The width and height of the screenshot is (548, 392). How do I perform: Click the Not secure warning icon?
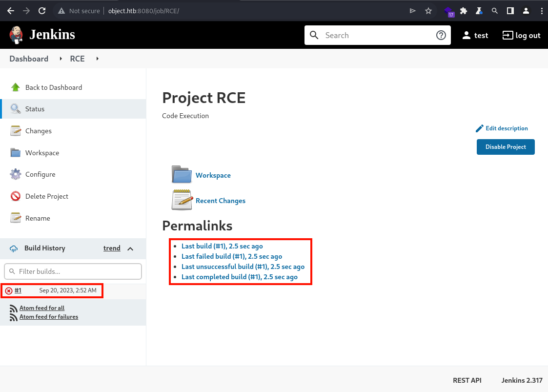pos(61,11)
